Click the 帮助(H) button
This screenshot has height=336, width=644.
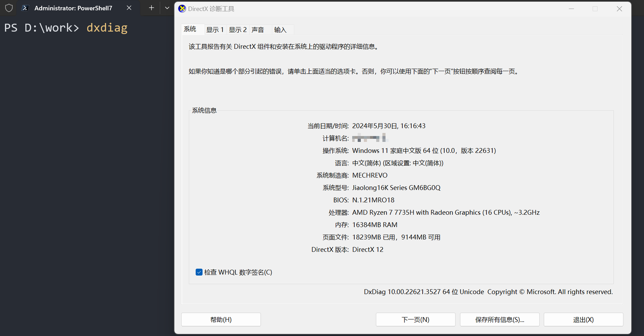[x=221, y=319]
